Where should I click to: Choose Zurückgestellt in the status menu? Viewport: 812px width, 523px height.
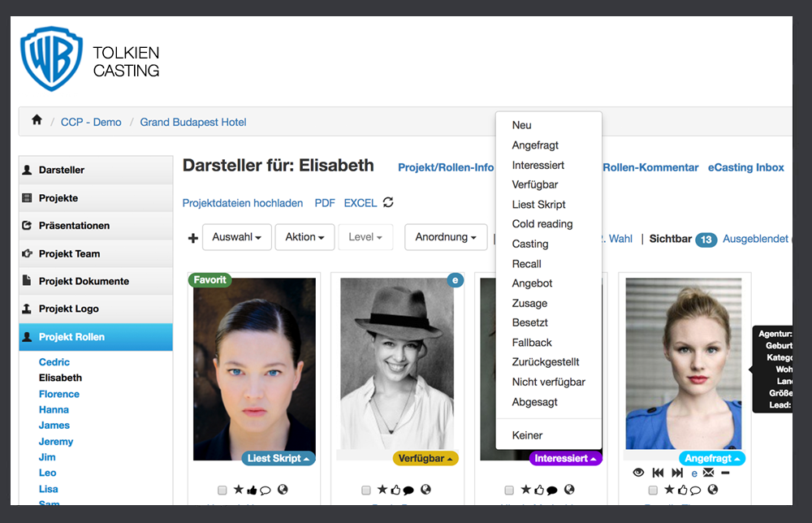546,362
